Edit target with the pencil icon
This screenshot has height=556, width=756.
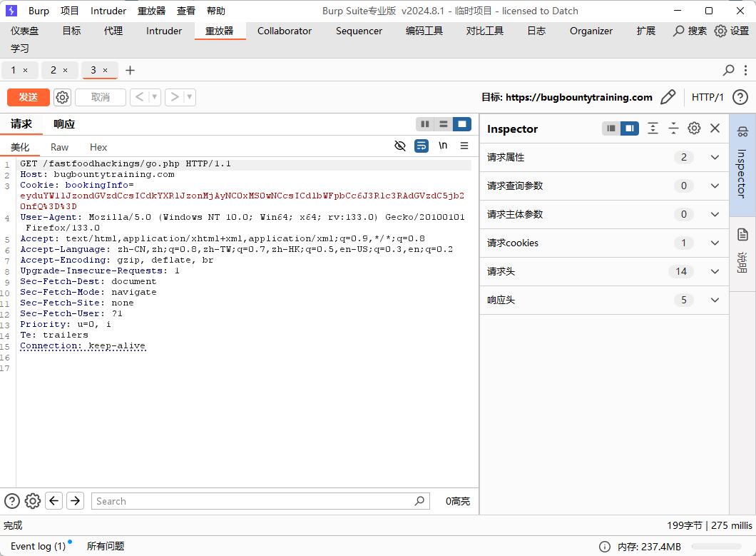tap(668, 97)
